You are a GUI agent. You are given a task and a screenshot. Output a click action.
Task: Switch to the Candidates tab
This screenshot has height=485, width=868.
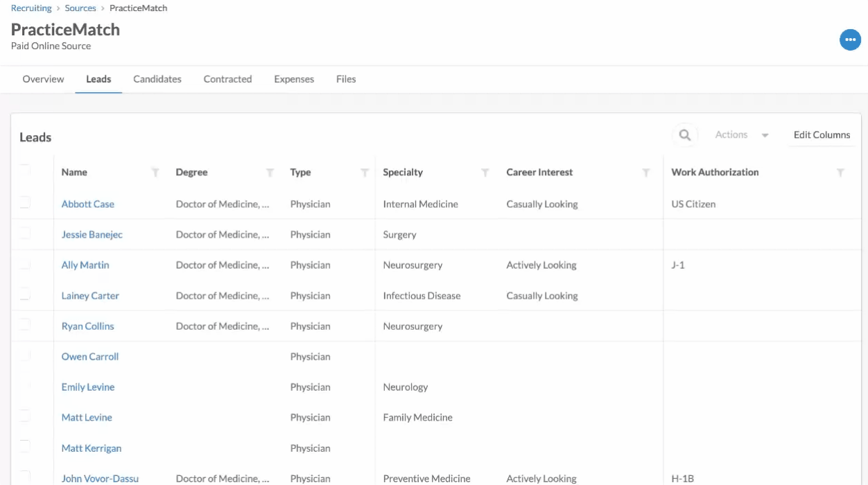(157, 79)
